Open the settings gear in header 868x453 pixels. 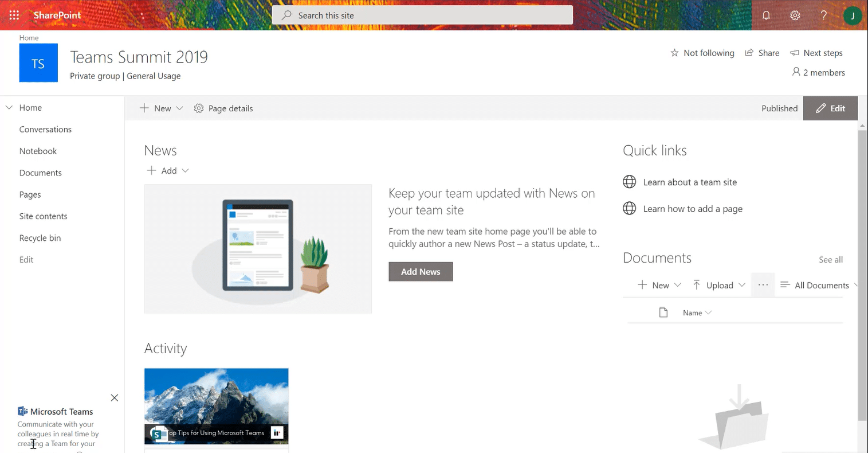coord(795,15)
